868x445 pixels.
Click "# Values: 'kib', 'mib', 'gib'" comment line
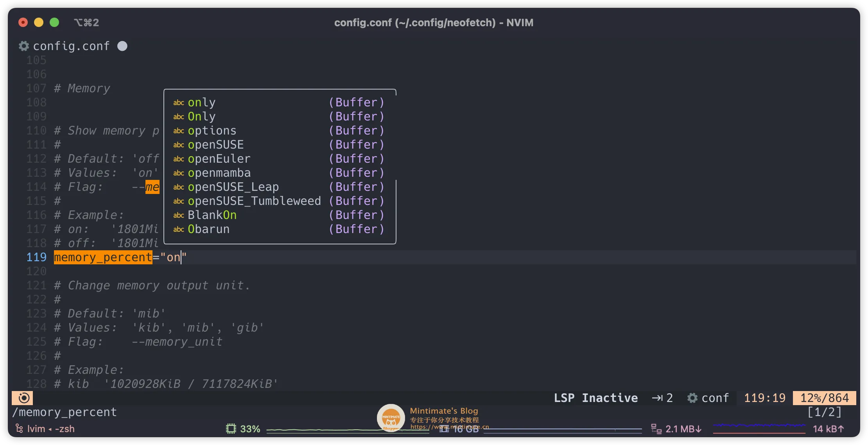[159, 328]
